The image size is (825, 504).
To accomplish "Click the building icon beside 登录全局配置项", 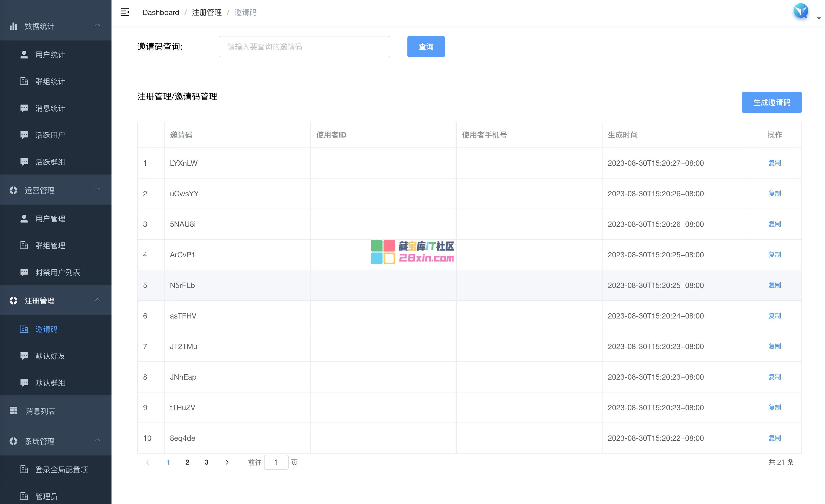I will point(24,469).
